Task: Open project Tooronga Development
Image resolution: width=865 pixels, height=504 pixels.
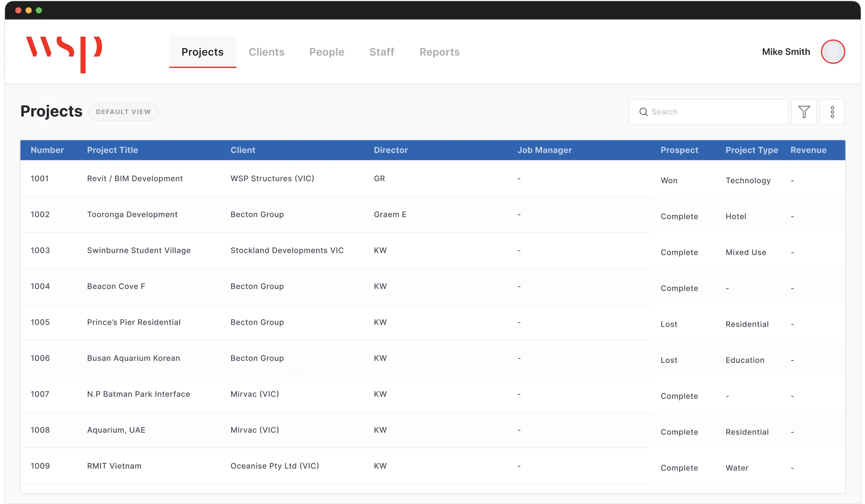Action: click(132, 214)
